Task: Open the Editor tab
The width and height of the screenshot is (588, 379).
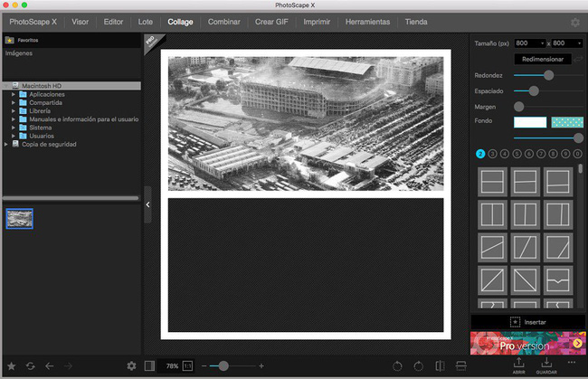Action: 113,22
